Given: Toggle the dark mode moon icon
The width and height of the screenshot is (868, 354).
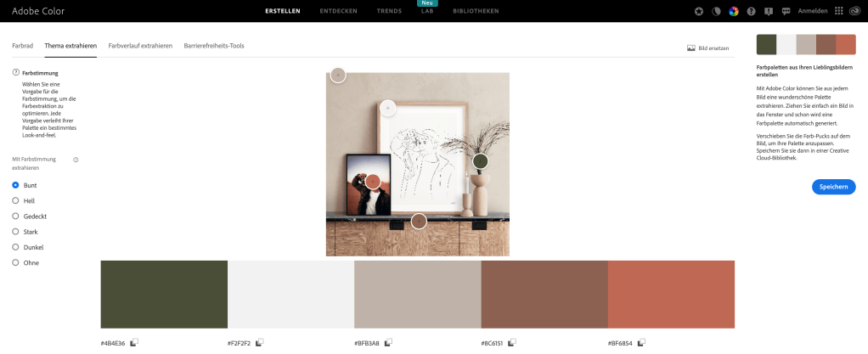Looking at the screenshot, I should pyautogui.click(x=716, y=11).
